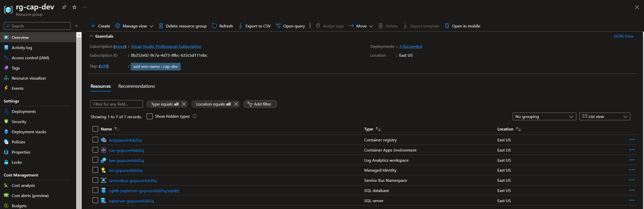This screenshot has width=644, height=209.
Task: Check the select-all checkbox in Name header
Action: (95, 129)
